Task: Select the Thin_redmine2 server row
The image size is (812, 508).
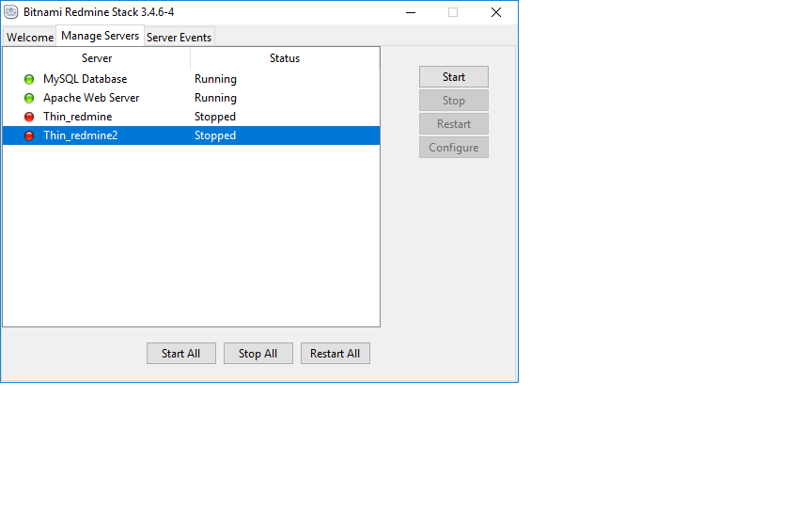Action: pos(191,135)
